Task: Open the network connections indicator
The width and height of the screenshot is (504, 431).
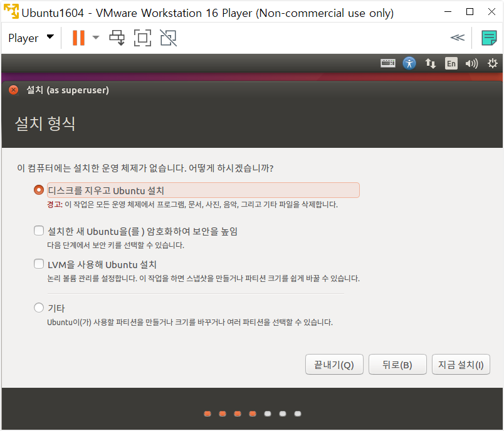Action: coord(431,63)
